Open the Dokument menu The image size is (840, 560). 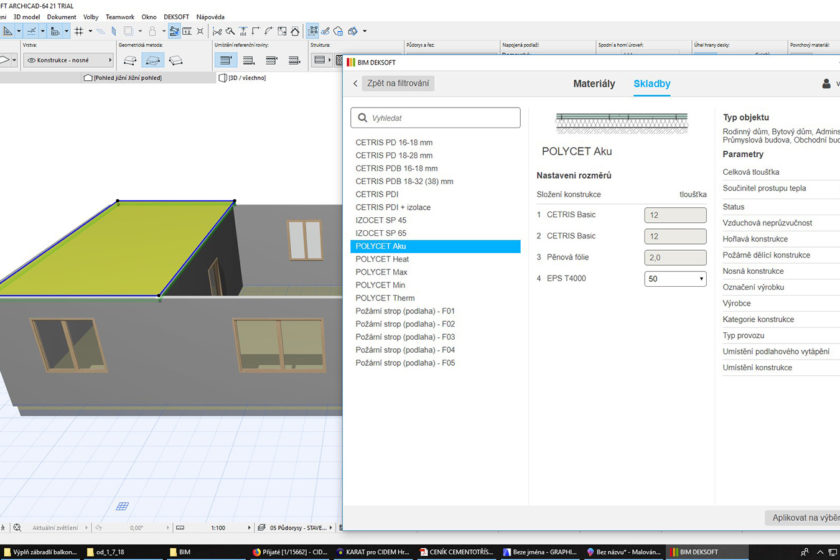point(61,17)
